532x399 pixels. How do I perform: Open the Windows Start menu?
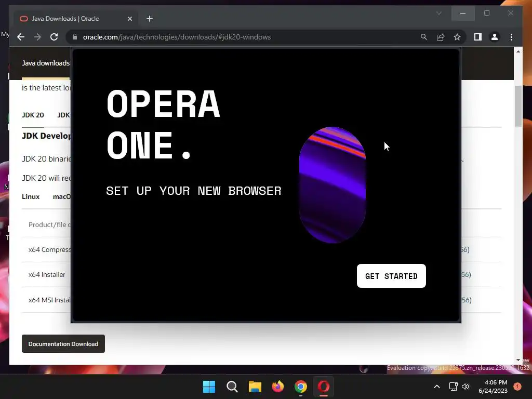(209, 387)
